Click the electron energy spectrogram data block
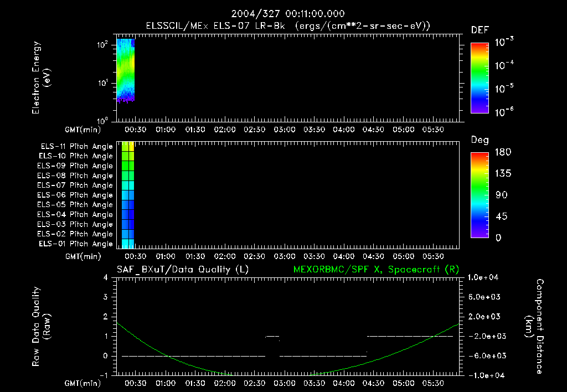This screenshot has height=392, width=567. pos(126,71)
